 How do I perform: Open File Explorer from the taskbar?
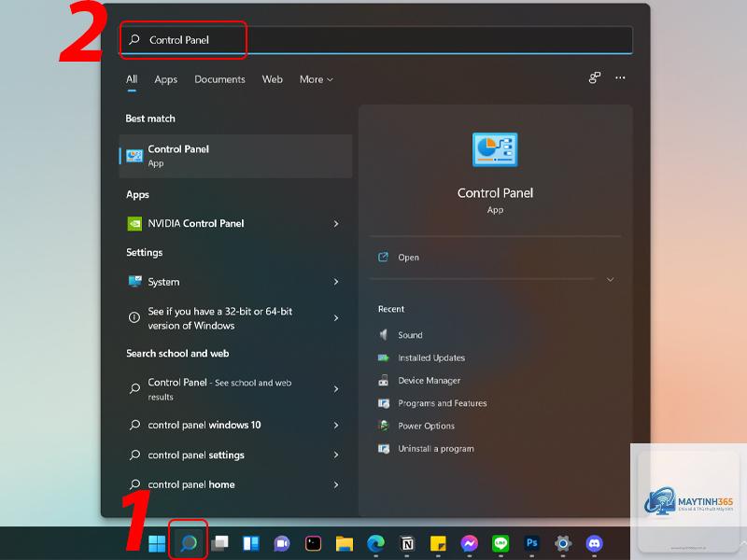tap(344, 543)
